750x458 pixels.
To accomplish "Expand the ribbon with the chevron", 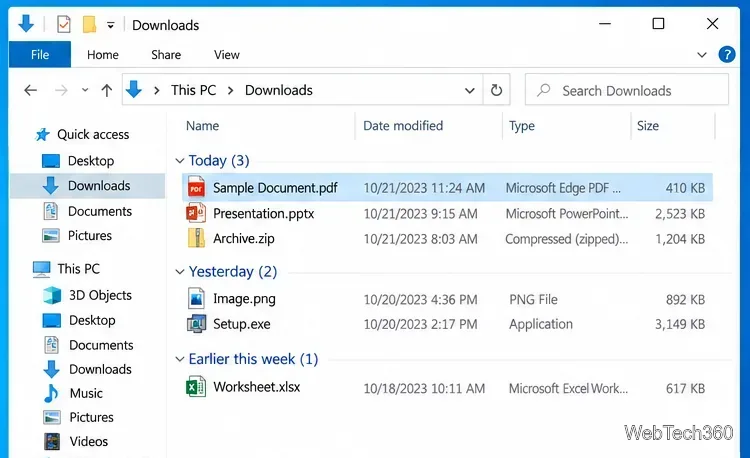I will click(702, 55).
